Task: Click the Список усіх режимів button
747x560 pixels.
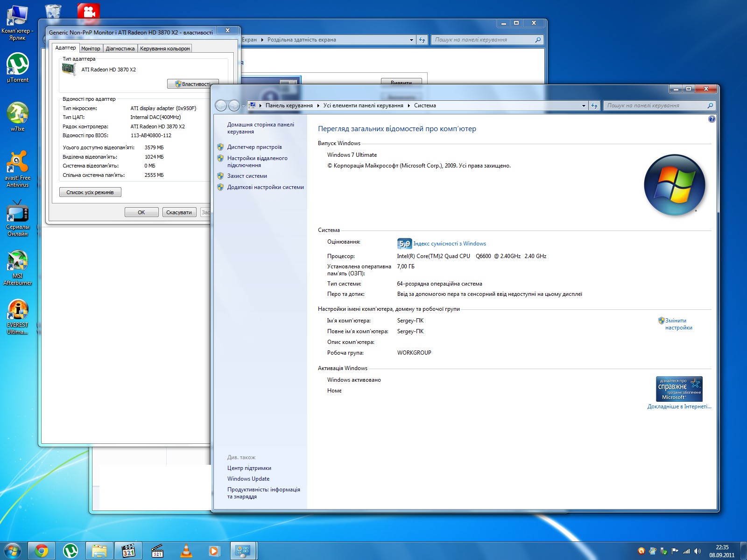Action: click(90, 192)
